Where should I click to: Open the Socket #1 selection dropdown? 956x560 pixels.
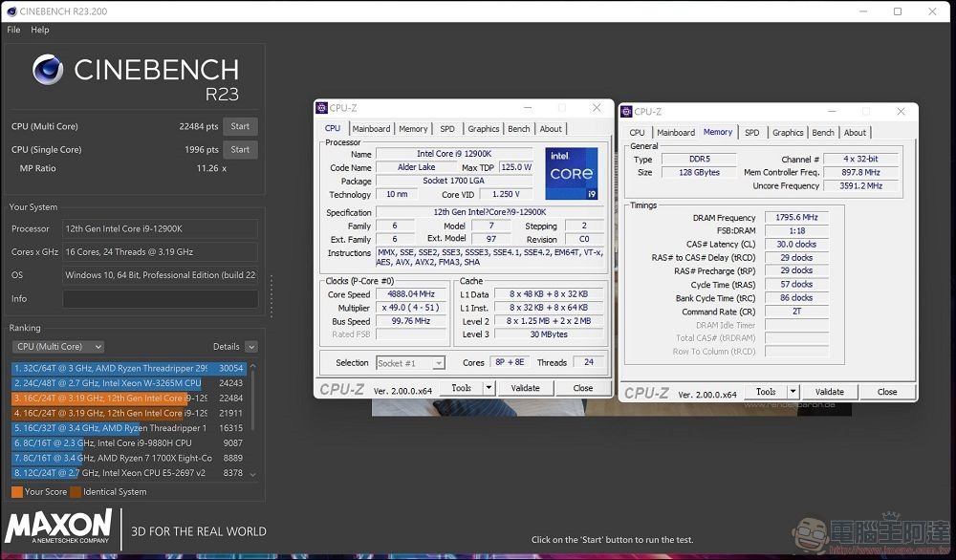pyautogui.click(x=410, y=362)
